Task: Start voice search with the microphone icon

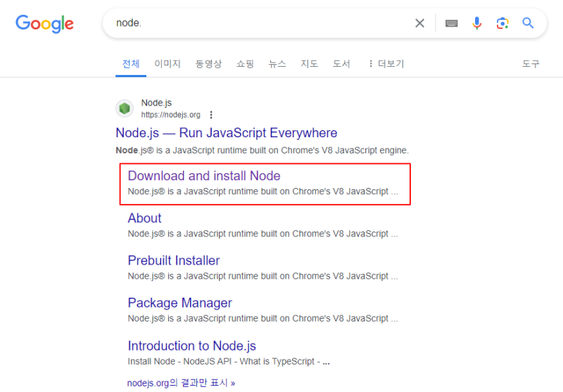Action: [x=477, y=23]
